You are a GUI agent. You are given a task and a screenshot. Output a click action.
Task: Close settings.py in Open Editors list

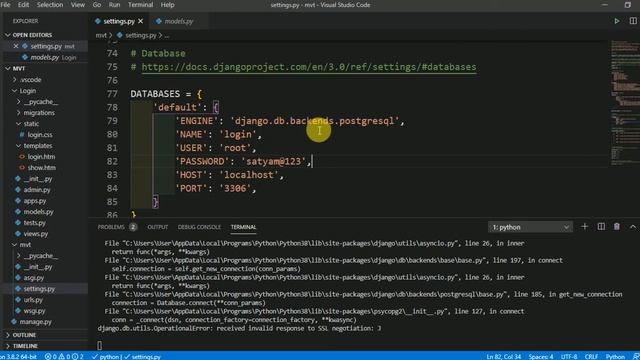(16, 46)
